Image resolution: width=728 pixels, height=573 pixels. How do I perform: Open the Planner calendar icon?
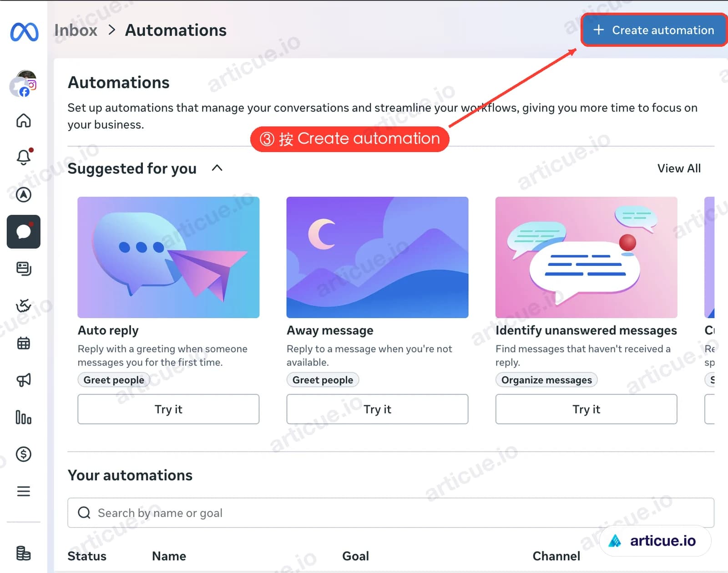(x=24, y=343)
